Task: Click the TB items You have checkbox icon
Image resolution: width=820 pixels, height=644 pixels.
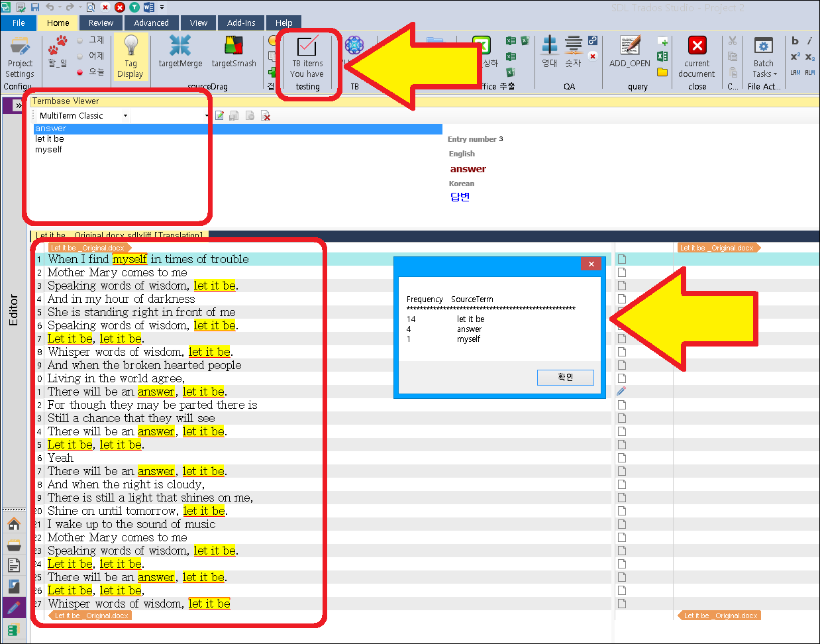Action: pyautogui.click(x=307, y=46)
